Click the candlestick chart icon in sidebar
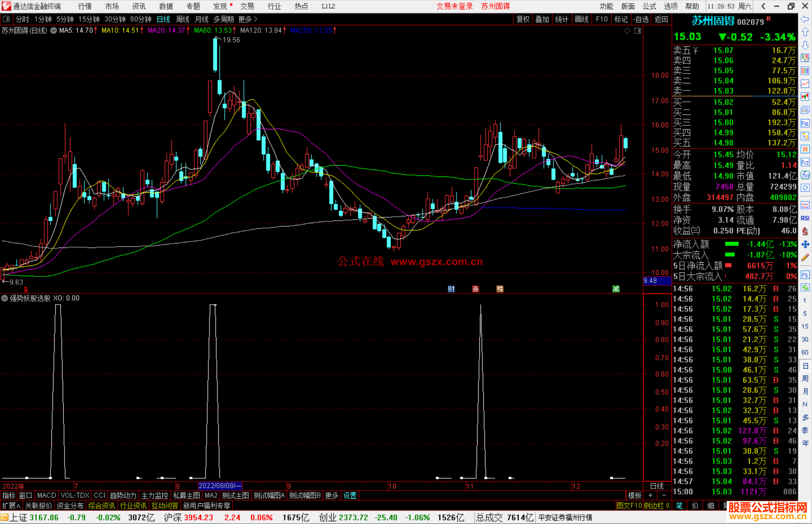812x524 pixels. (805, 97)
